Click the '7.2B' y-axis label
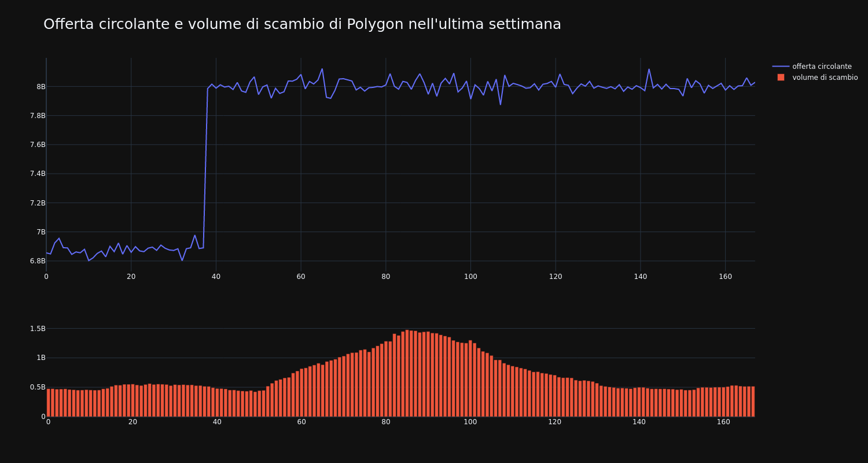 [x=38, y=203]
